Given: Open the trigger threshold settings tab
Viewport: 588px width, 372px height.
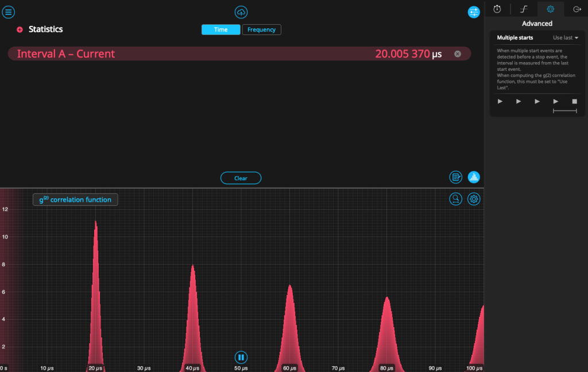Looking at the screenshot, I should pos(524,9).
